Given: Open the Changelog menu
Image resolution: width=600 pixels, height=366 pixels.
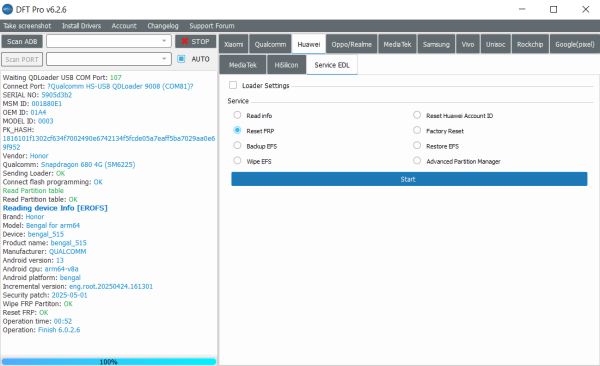Looking at the screenshot, I should pos(163,26).
